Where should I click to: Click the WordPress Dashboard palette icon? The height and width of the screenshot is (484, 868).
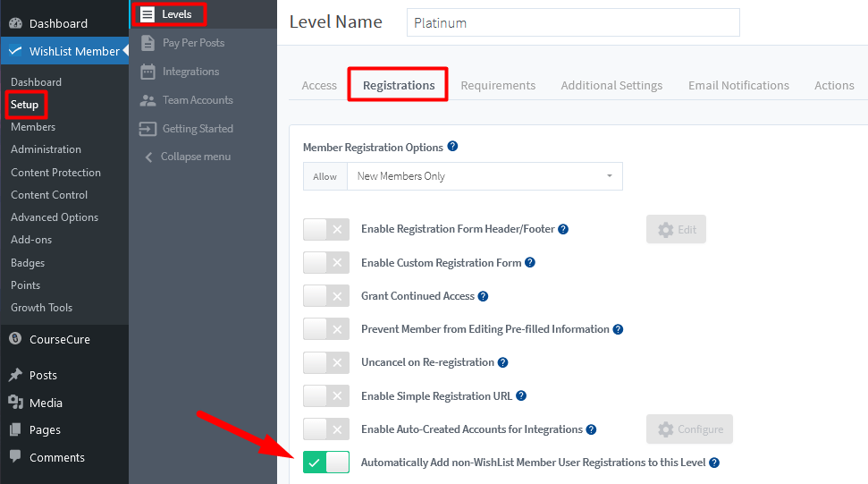click(x=15, y=23)
